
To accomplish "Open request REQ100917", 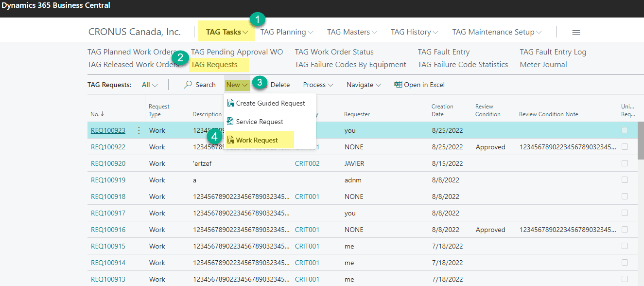I will 108,213.
